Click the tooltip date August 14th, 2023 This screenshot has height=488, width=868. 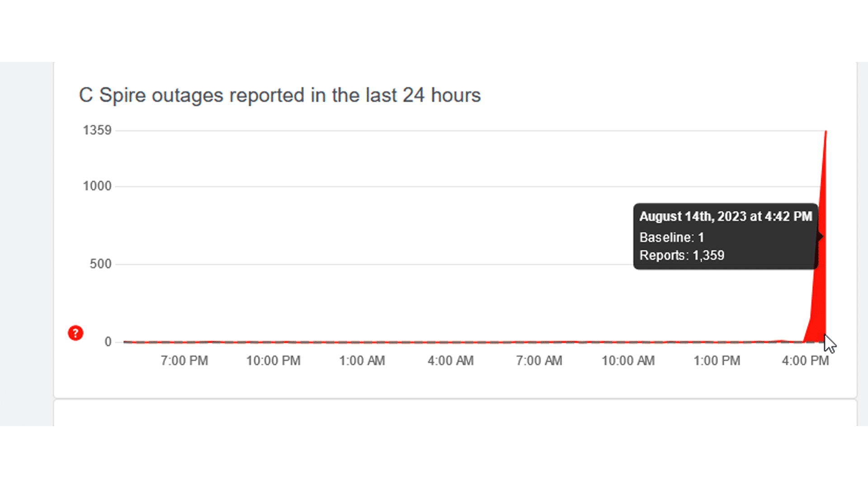pos(726,216)
